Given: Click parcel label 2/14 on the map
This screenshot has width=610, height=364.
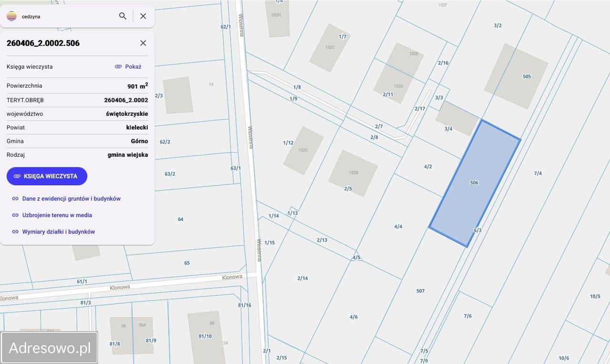Looking at the screenshot, I should [x=303, y=278].
